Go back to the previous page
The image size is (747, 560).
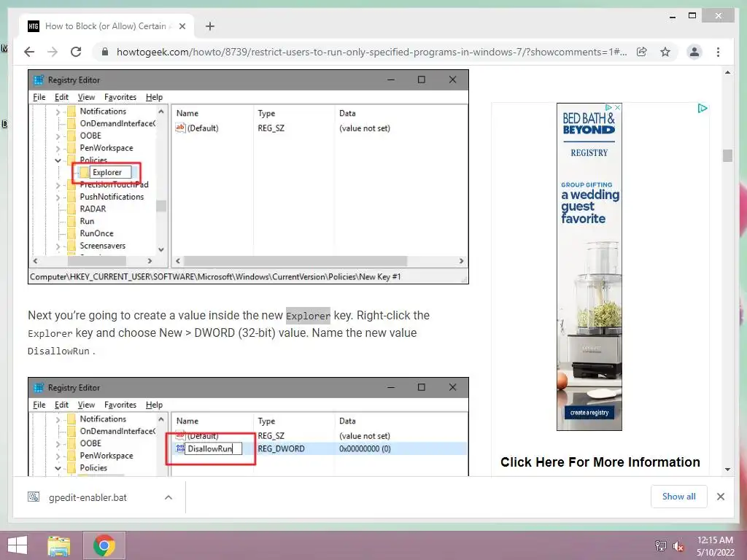29,52
